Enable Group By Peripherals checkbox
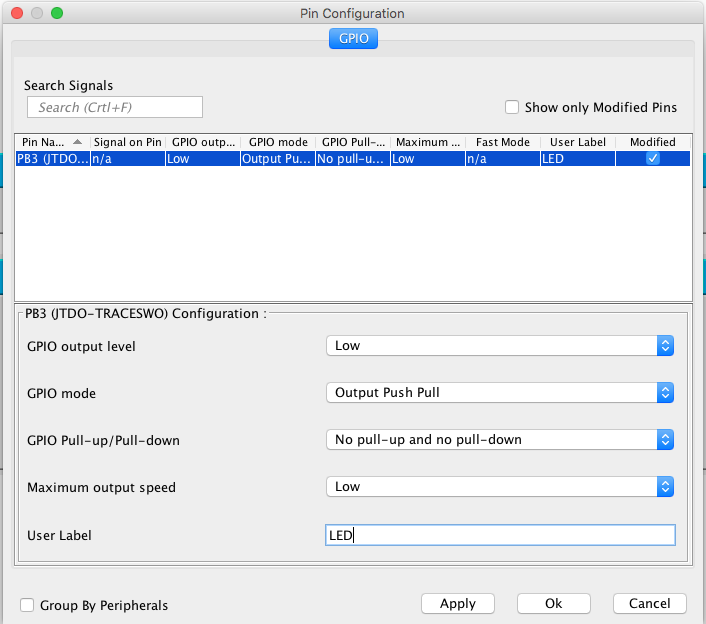Viewport: 706px width, 624px height. point(28,605)
